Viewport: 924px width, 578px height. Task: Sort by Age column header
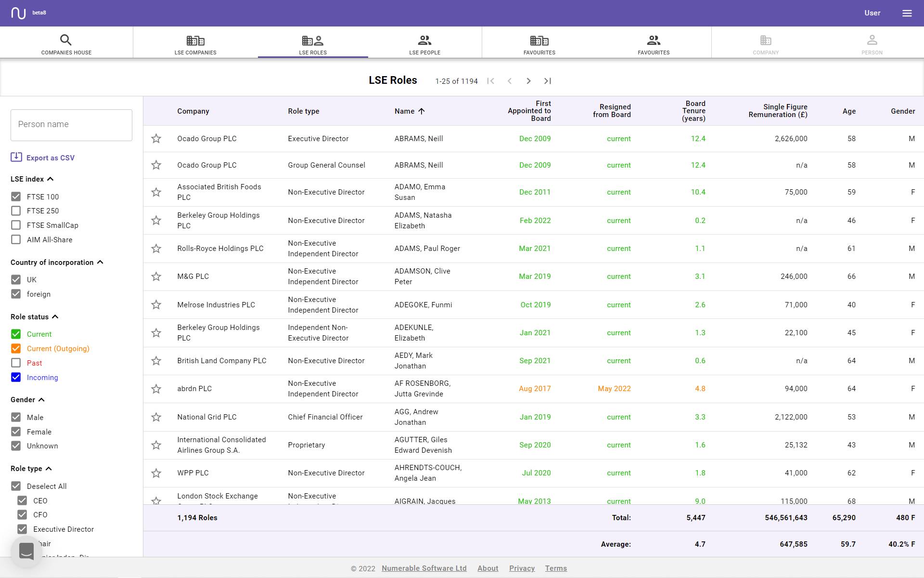tap(849, 111)
